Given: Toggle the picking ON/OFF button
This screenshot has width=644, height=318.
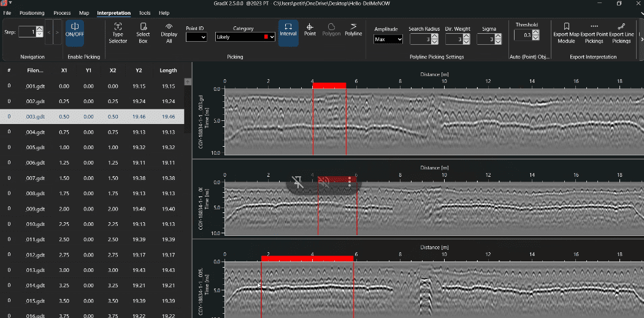Looking at the screenshot, I should click(x=75, y=31).
